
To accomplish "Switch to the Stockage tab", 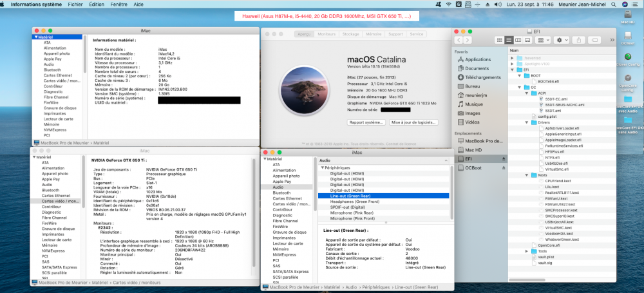I will pyautogui.click(x=350, y=34).
